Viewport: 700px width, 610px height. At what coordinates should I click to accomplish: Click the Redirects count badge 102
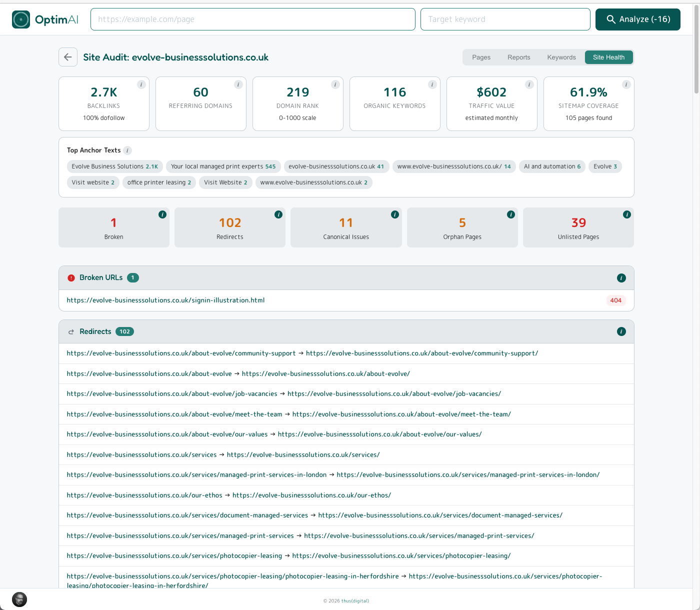tap(124, 331)
